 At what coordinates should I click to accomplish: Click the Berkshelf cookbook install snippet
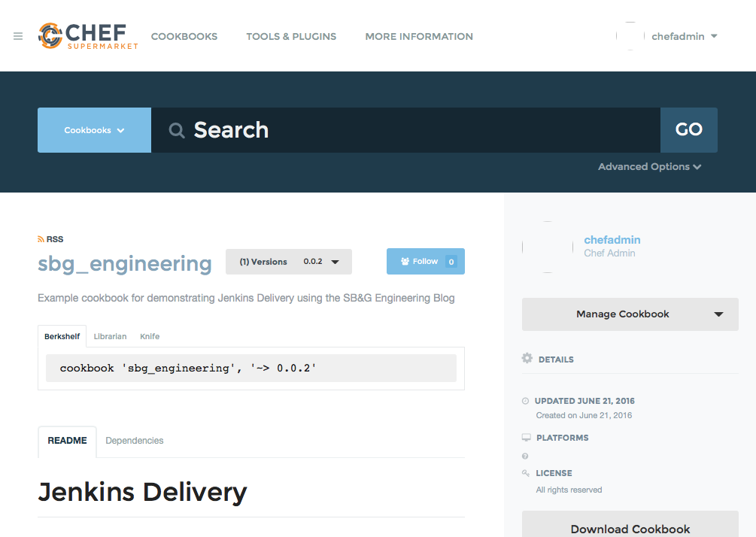pos(251,369)
